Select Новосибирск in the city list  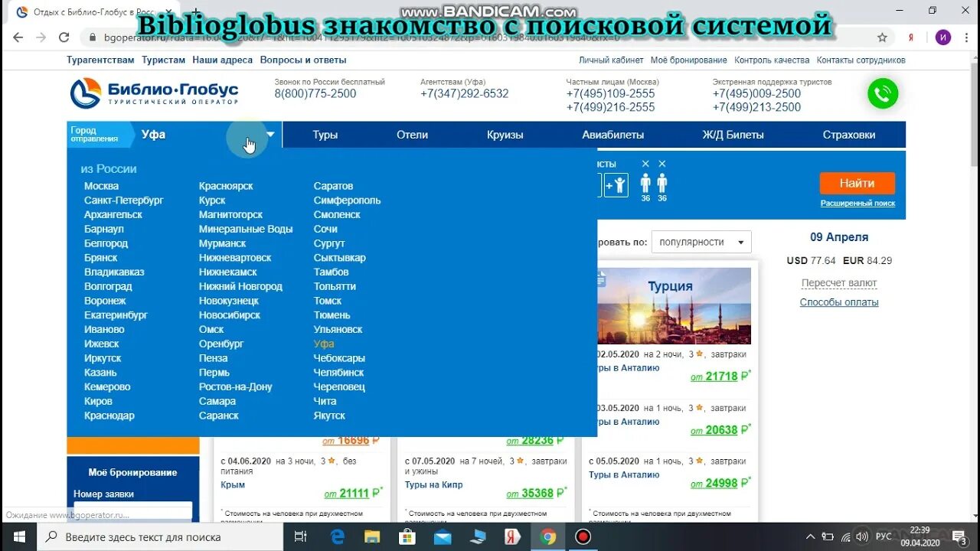[230, 315]
